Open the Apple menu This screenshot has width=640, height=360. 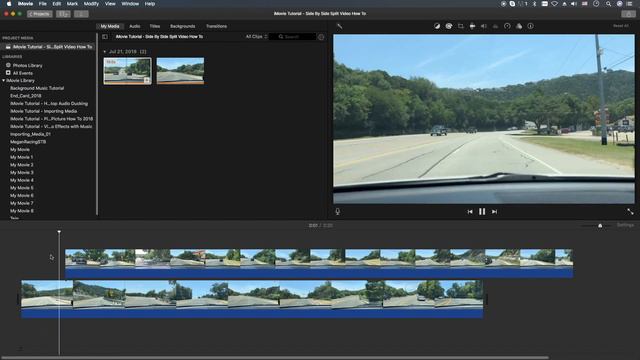point(9,4)
